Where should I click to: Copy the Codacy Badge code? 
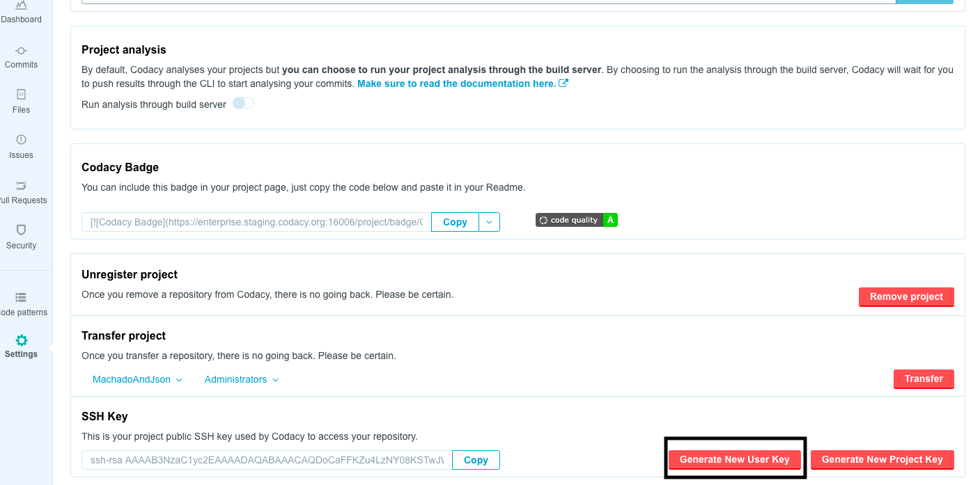[x=455, y=222]
